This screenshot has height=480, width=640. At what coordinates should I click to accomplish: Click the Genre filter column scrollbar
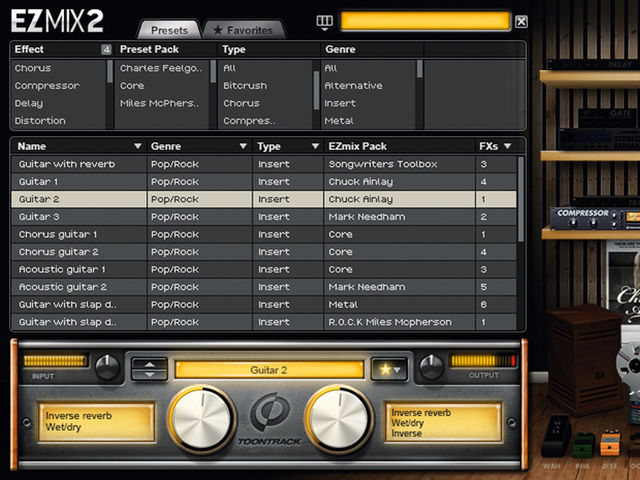pyautogui.click(x=420, y=69)
